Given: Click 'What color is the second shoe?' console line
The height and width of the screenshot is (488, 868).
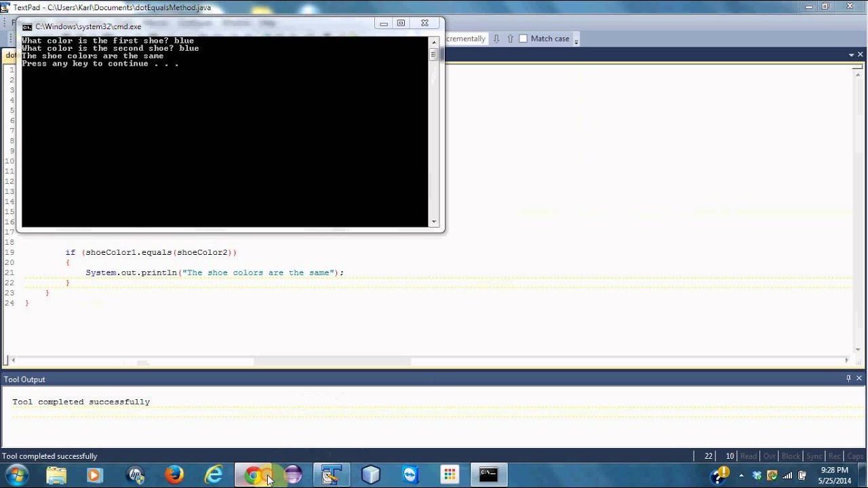Looking at the screenshot, I should tap(98, 48).
